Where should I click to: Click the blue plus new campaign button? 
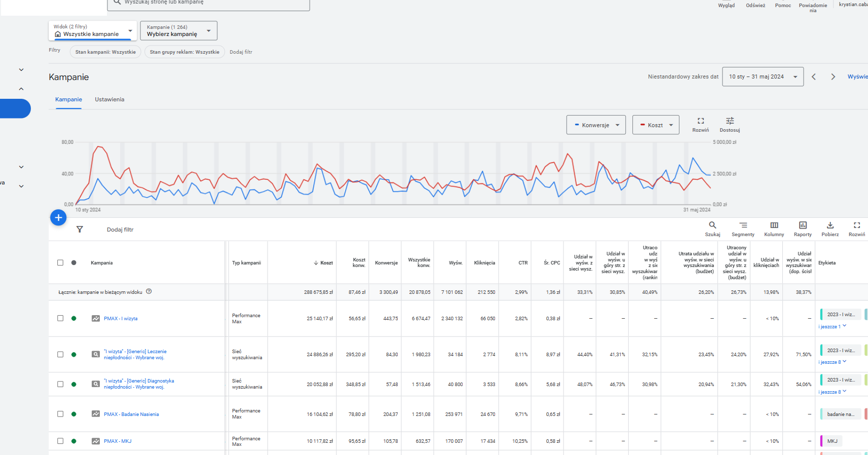(58, 218)
